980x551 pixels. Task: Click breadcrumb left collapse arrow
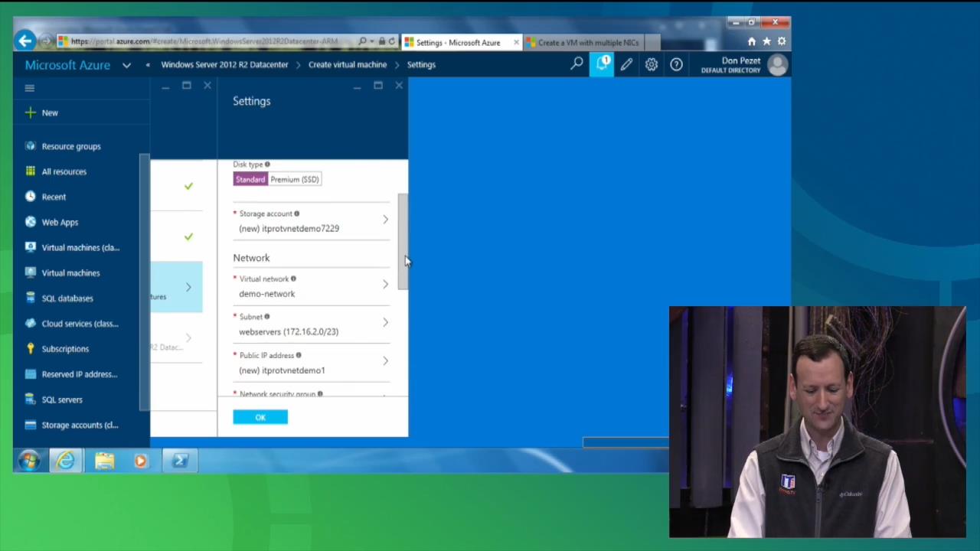(x=148, y=64)
